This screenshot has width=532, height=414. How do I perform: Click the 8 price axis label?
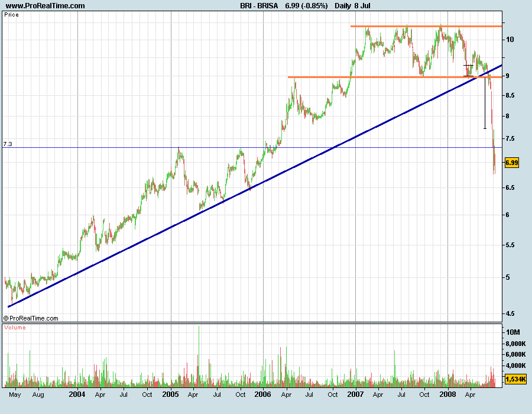pos(507,116)
